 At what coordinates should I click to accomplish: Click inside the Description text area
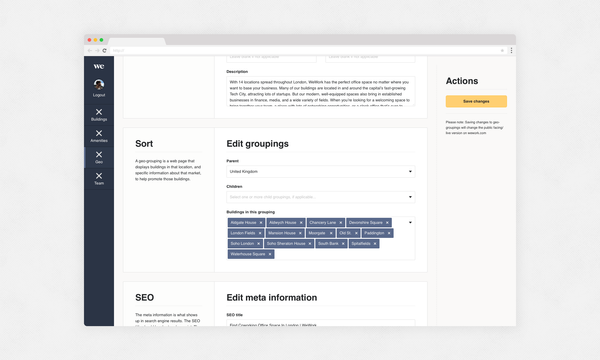(x=321, y=91)
